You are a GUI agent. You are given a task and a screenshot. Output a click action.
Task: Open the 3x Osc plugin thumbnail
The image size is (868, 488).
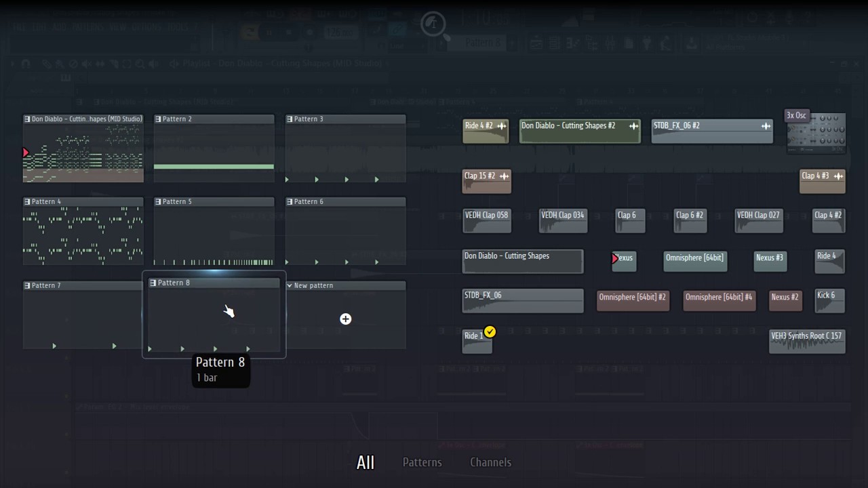point(816,133)
